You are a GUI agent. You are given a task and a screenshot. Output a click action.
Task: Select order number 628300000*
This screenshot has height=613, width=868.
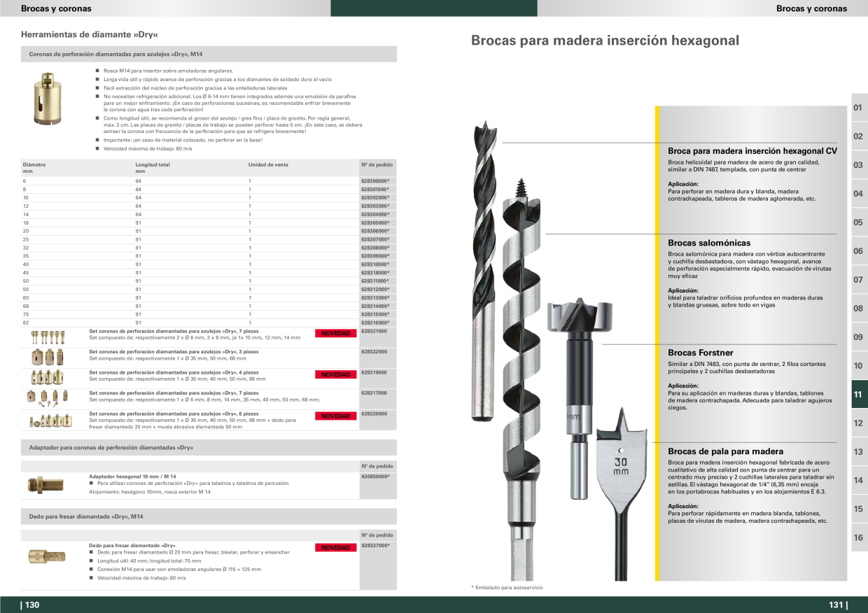click(x=375, y=181)
